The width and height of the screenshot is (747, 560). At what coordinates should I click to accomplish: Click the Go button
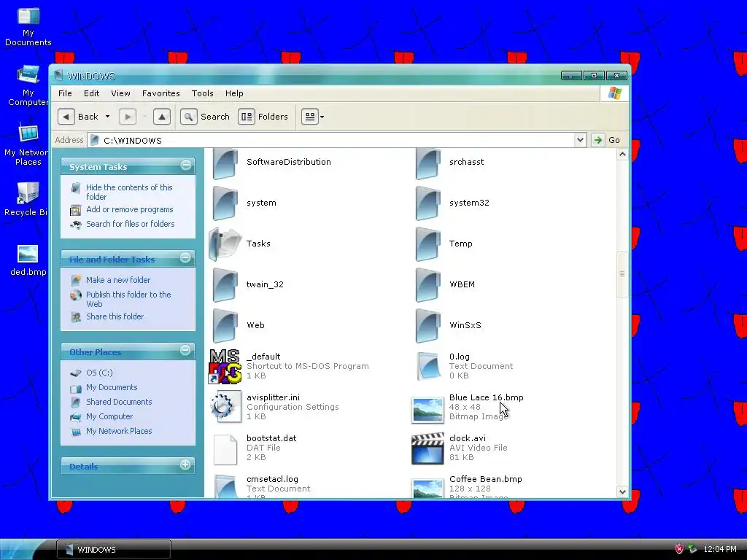(x=606, y=140)
